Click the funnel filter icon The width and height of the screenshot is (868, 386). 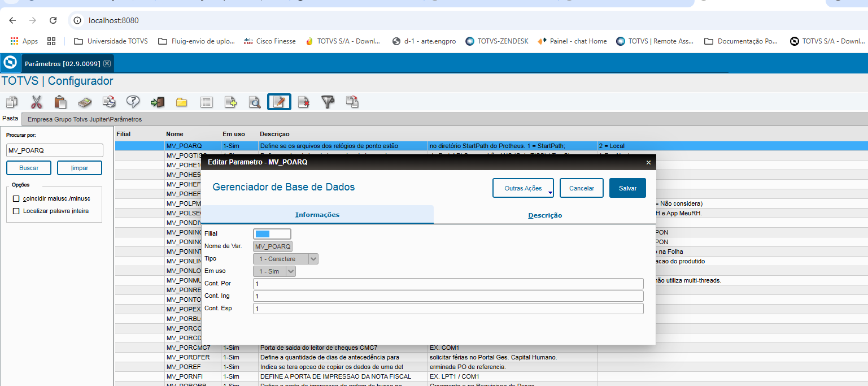[x=328, y=102]
